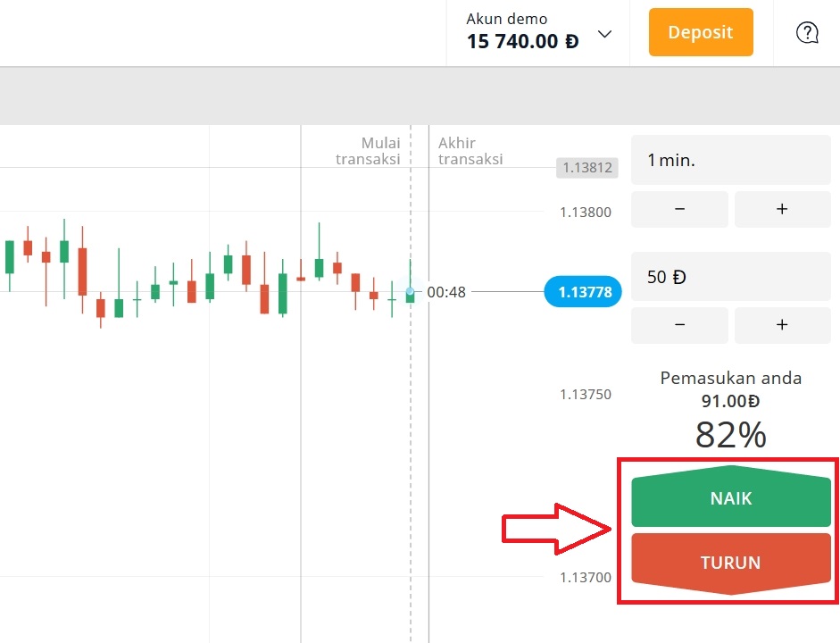Screen dimensions: 840x643
Task: Decrease trade amount with minus button
Action: point(679,325)
